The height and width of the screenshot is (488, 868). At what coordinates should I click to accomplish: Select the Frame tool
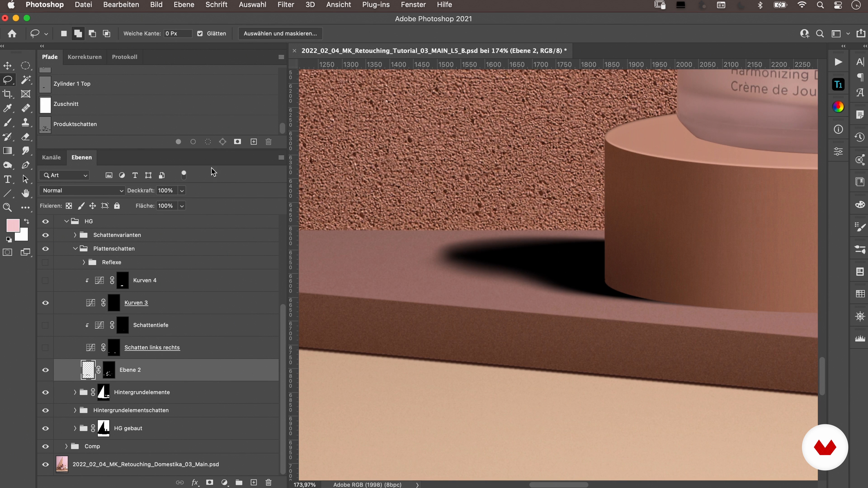(x=26, y=94)
